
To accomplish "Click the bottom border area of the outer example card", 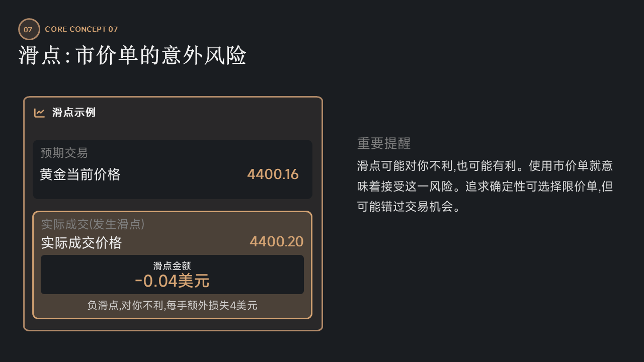I will click(x=173, y=330).
